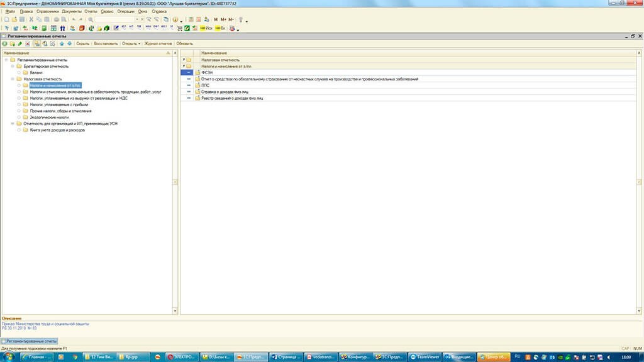
Task: Open the Операции menu
Action: click(126, 11)
